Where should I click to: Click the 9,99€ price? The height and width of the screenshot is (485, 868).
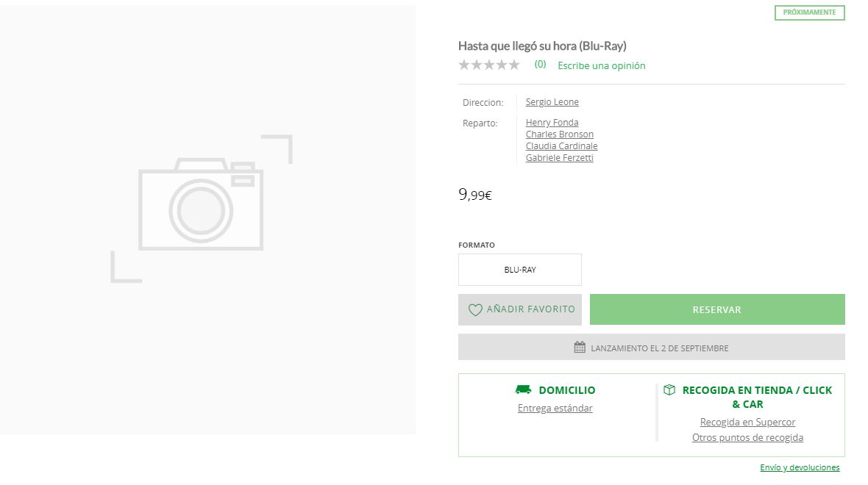click(475, 195)
